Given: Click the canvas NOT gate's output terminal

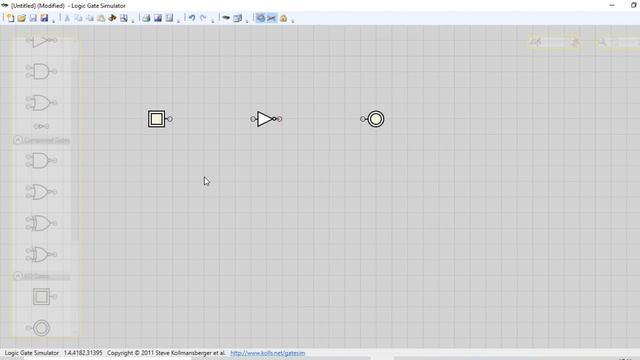Looking at the screenshot, I should pyautogui.click(x=280, y=119).
